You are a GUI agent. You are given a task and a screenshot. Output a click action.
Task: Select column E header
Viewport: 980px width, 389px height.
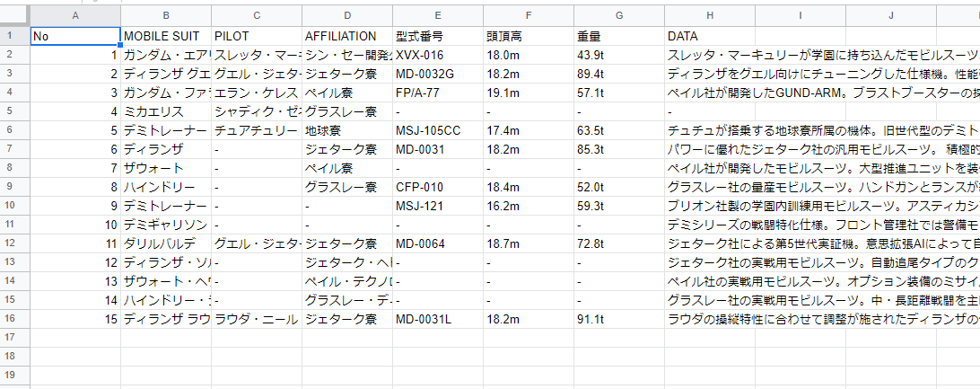(x=438, y=15)
